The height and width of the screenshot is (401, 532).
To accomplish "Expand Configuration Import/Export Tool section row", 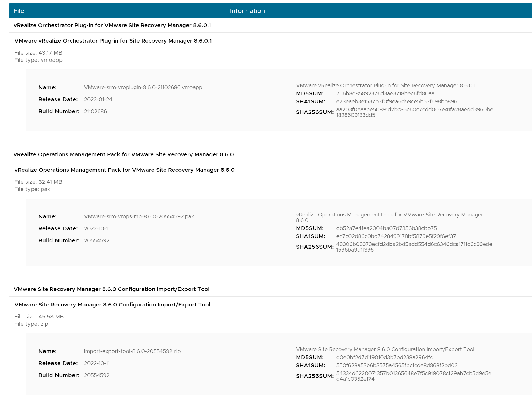I will [111, 289].
